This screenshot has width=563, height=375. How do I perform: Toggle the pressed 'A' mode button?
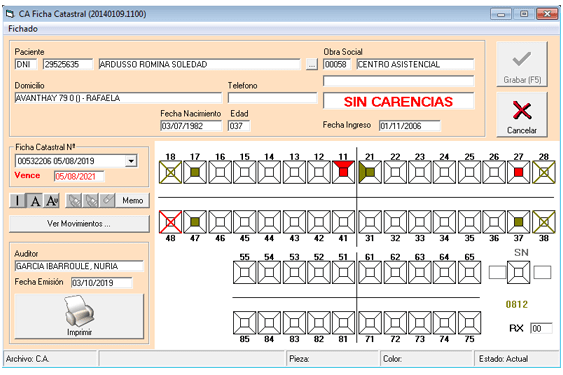pyautogui.click(x=35, y=200)
